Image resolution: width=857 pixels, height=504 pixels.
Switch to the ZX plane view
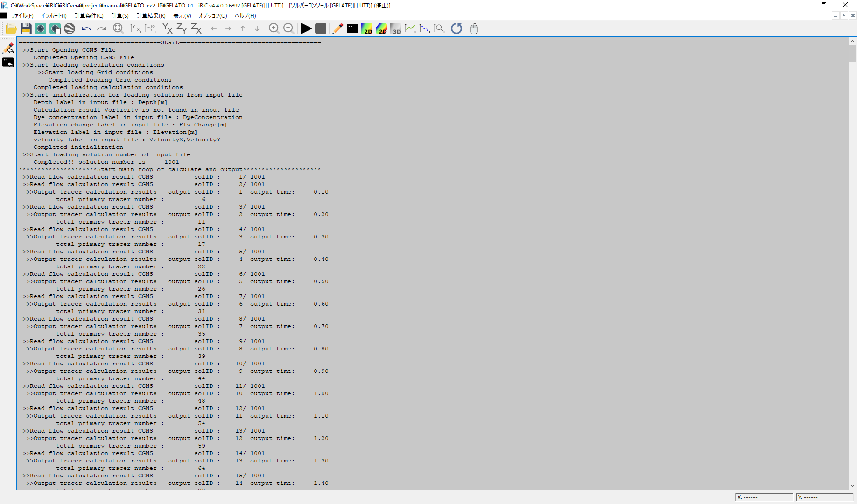197,29
